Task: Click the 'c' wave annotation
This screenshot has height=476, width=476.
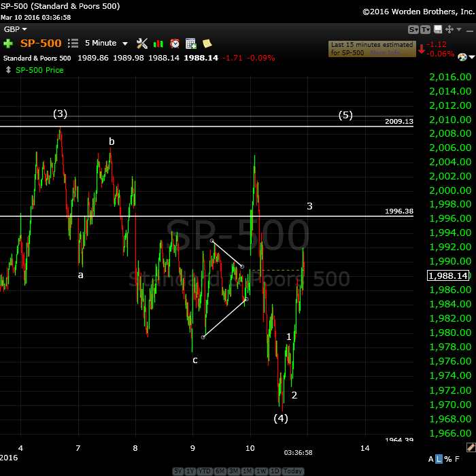Action: tap(195, 360)
